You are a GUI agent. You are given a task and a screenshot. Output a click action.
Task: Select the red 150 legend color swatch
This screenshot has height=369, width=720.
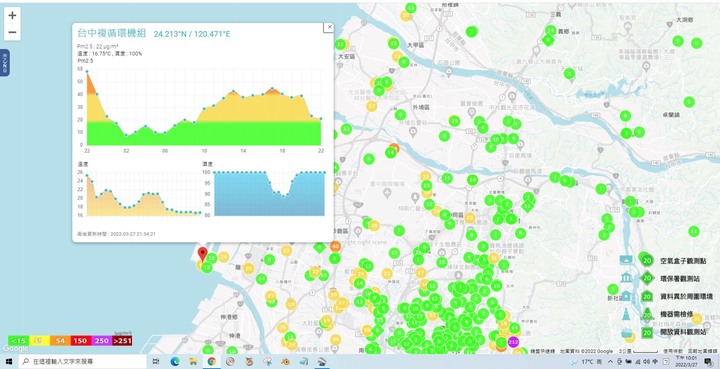[x=81, y=341]
